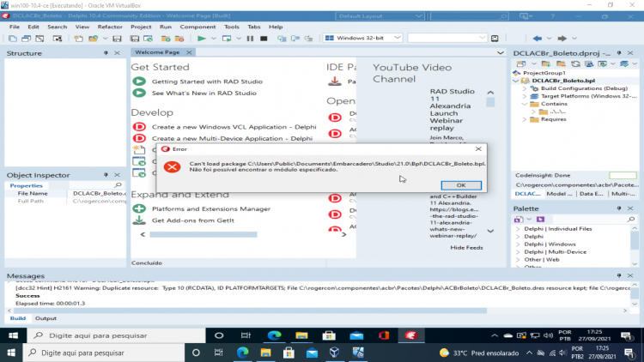Click the Forward navigation arrow
Viewport: 644px width, 362px height.
pyautogui.click(x=562, y=38)
